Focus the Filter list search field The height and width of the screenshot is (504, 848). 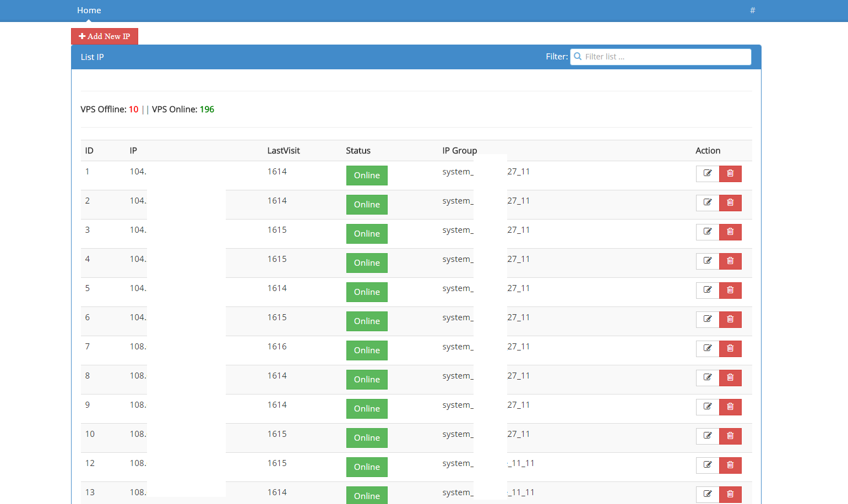click(666, 57)
